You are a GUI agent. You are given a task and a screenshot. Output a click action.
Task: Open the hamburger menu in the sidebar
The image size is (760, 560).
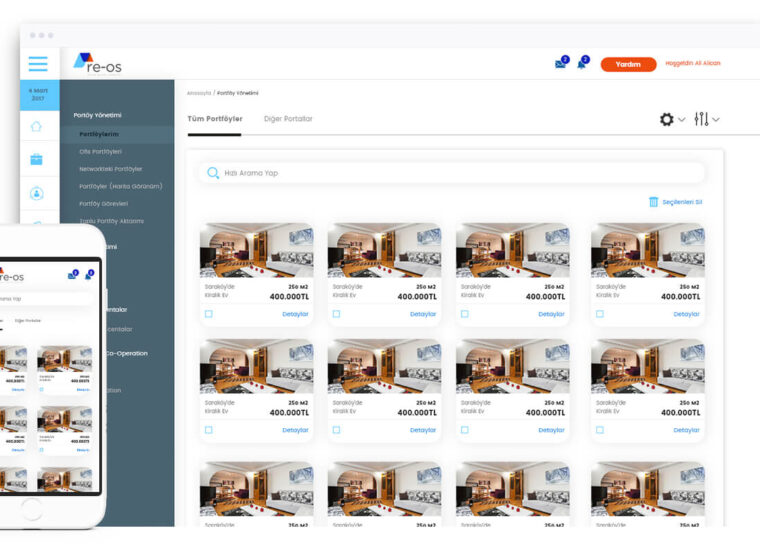pyautogui.click(x=38, y=64)
